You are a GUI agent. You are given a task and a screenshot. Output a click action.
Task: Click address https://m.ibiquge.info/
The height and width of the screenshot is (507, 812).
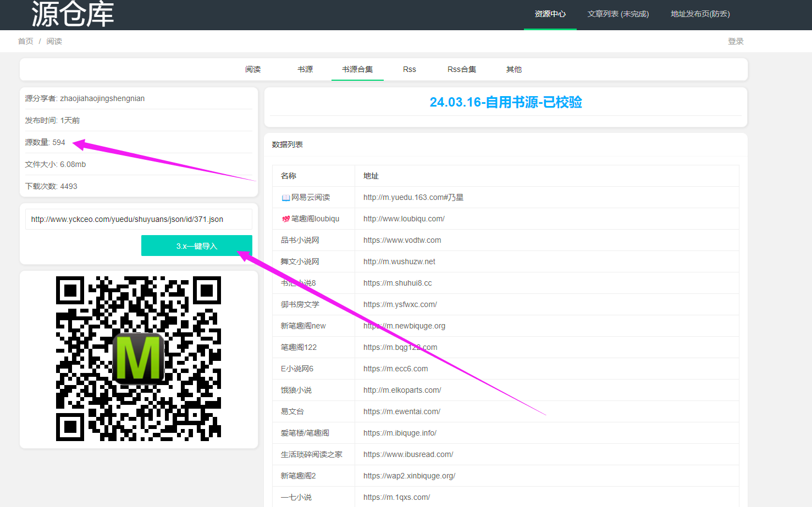(400, 433)
